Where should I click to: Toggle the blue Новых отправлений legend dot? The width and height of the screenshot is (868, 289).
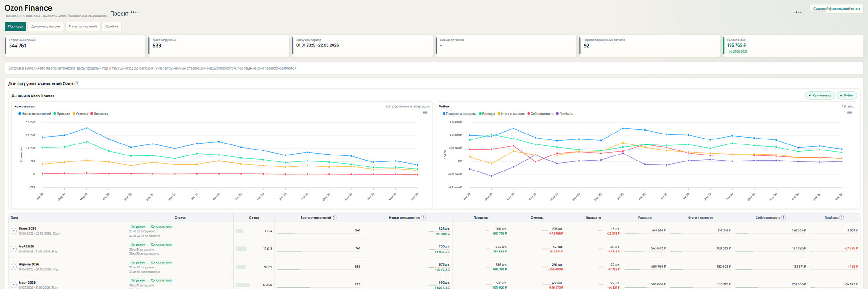(20, 114)
